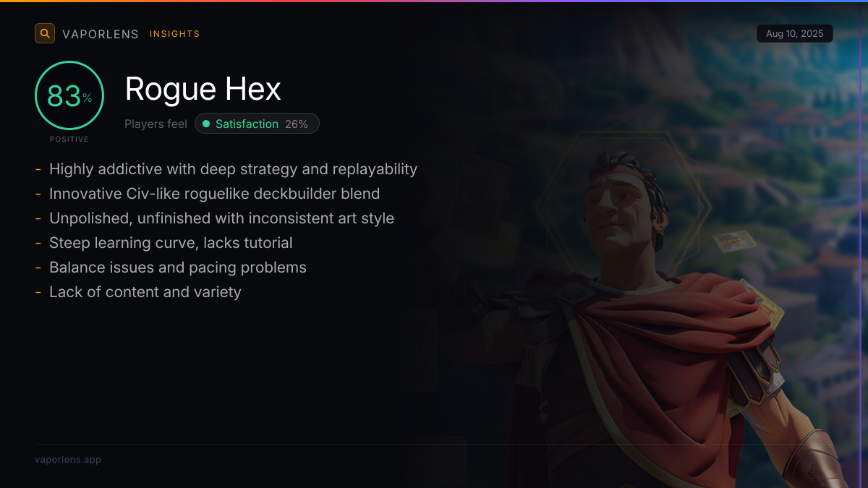Screen dimensions: 868x488
Task: Open the vaporlens.app footer link
Action: pyautogui.click(x=68, y=459)
